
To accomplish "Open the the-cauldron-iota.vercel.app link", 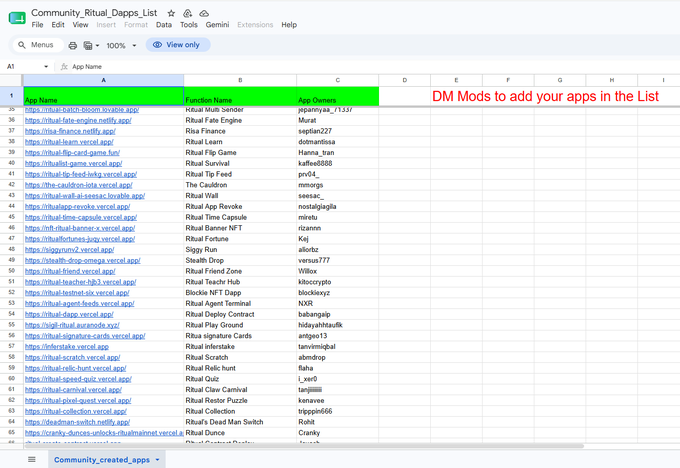I will click(78, 185).
